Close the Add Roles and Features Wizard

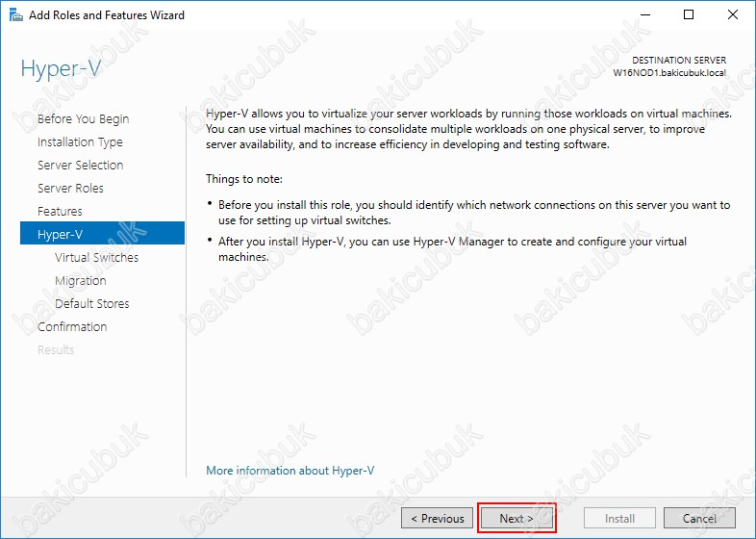[x=732, y=15]
